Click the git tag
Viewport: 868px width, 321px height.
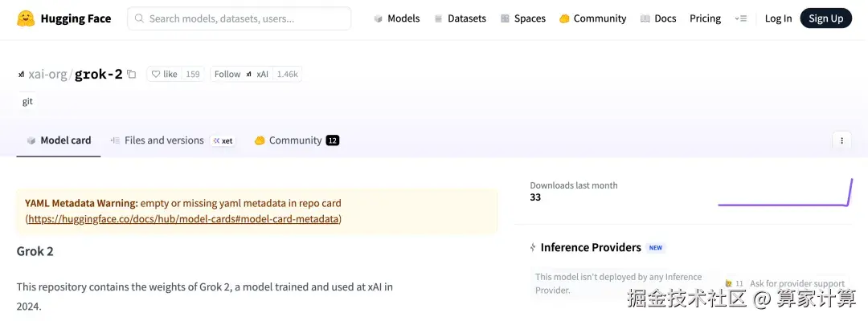coord(27,102)
